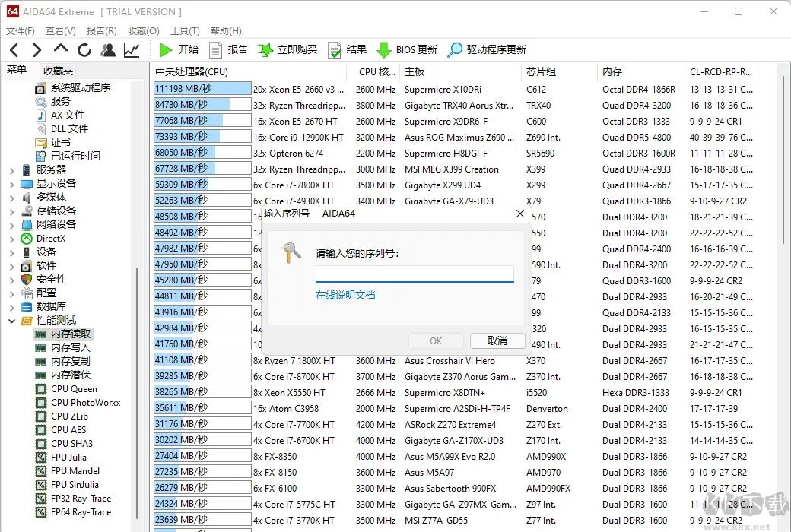Open the user profile icon in toolbar
The image size is (791, 532).
coord(108,50)
